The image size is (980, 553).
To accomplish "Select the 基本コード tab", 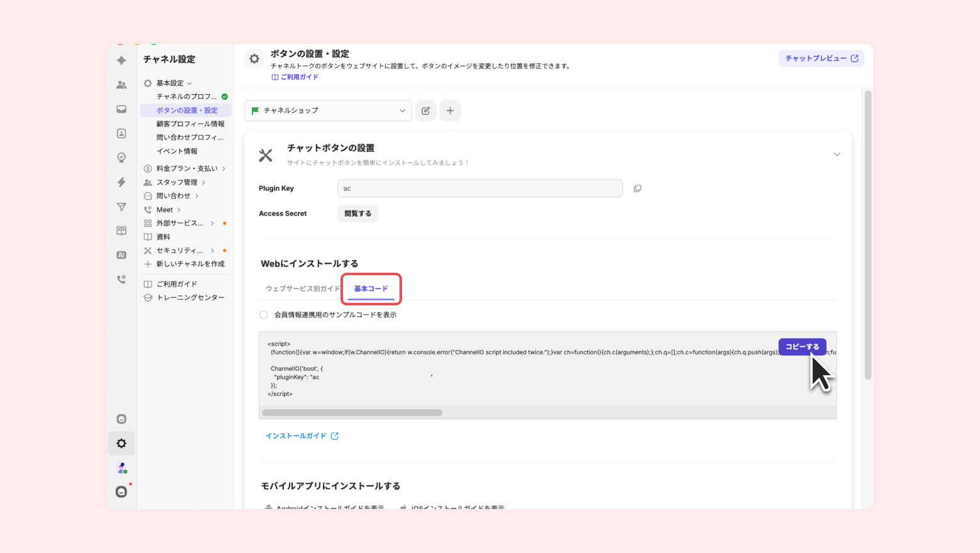I will (x=371, y=288).
